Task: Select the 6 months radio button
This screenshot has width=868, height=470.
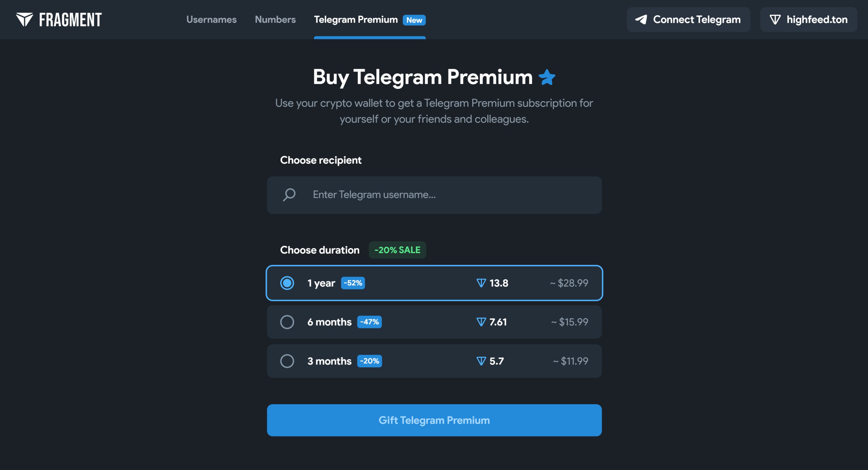Action: click(x=287, y=322)
